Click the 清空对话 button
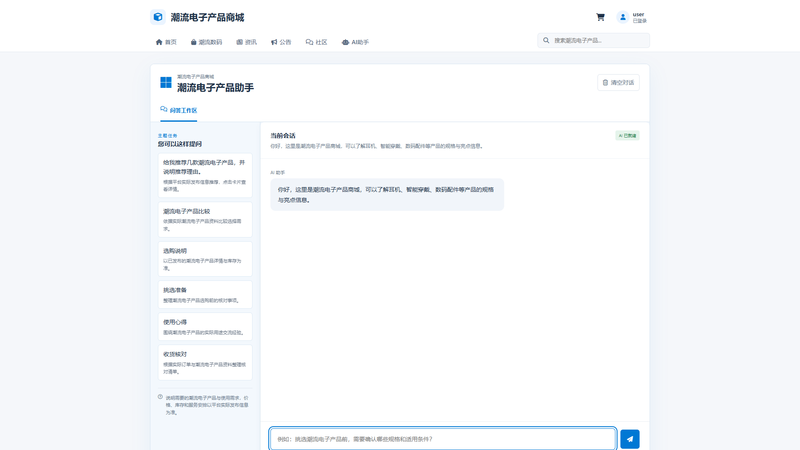 tap(618, 83)
